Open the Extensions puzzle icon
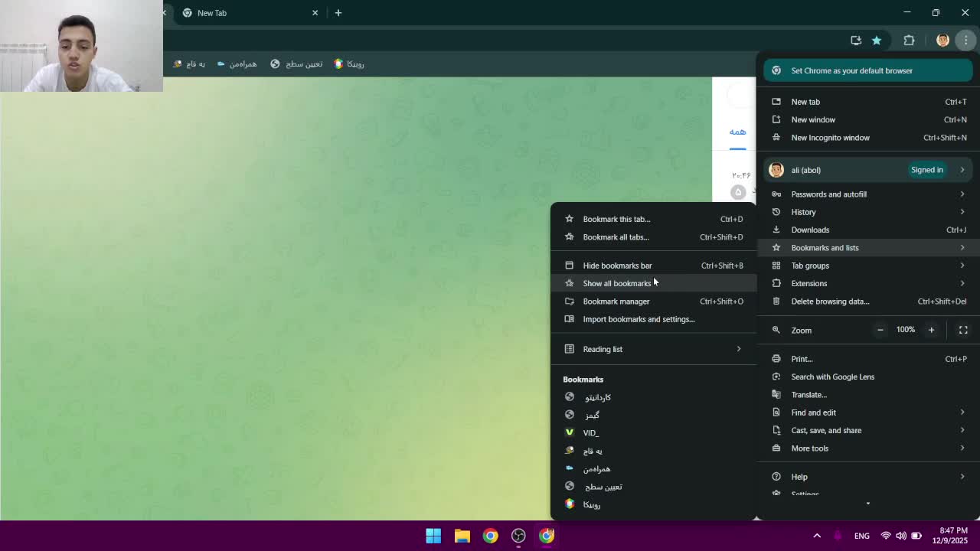 point(909,41)
